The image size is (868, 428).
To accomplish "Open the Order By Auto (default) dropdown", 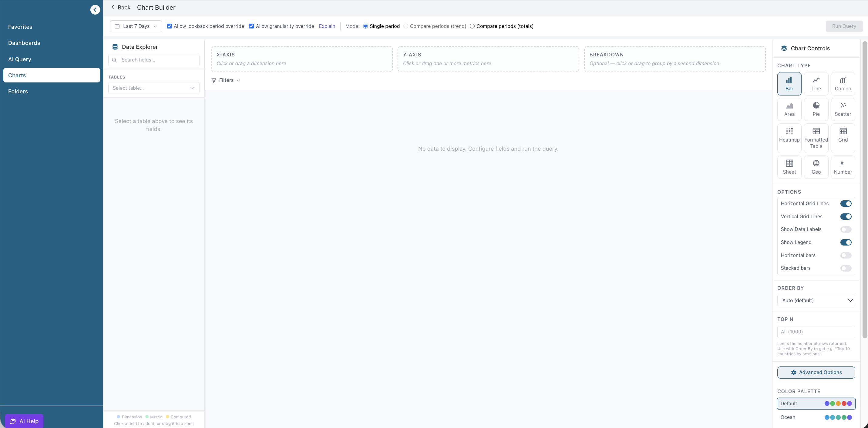I will (816, 300).
